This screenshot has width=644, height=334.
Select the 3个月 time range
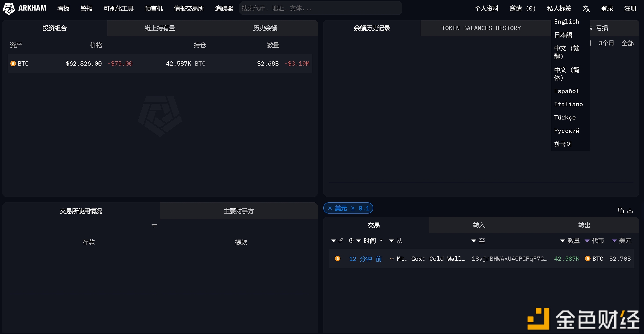coord(606,43)
